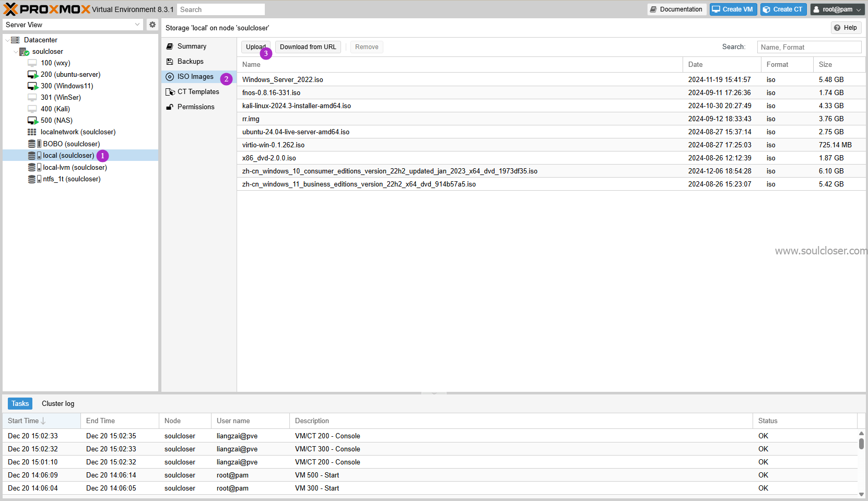The width and height of the screenshot is (868, 501).
Task: Click the VM 100 (wxy) monitor icon
Action: [32, 63]
